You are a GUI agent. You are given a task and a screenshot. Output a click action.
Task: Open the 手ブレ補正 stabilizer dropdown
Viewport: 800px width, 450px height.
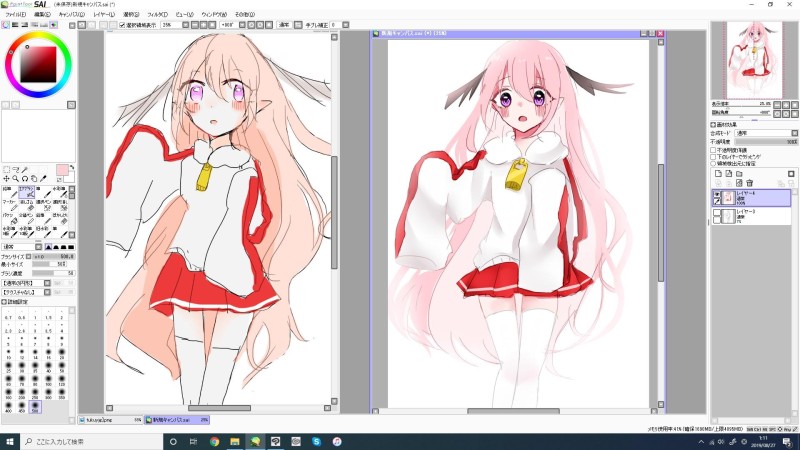[345, 24]
